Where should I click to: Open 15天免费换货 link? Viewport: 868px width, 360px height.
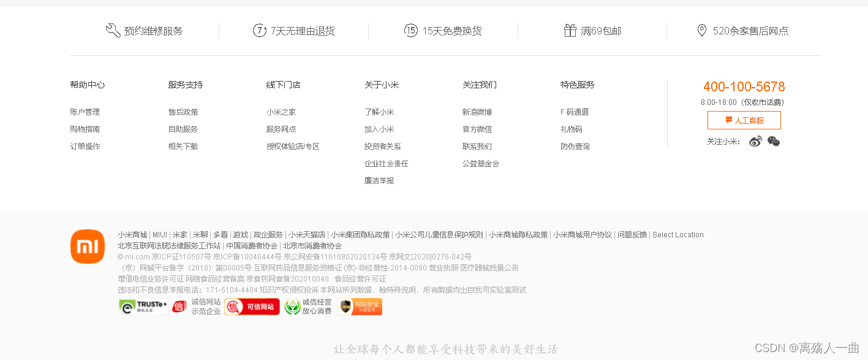452,31
